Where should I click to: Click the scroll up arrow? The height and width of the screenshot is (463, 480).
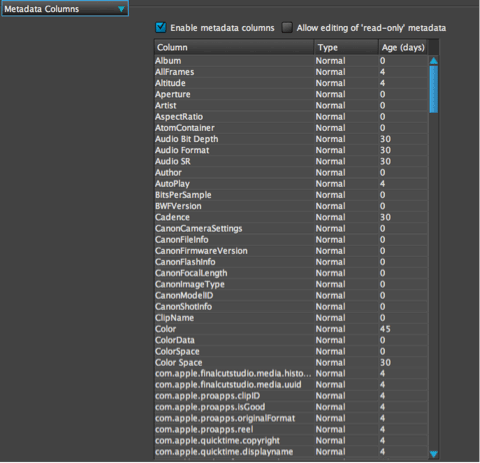[434, 61]
